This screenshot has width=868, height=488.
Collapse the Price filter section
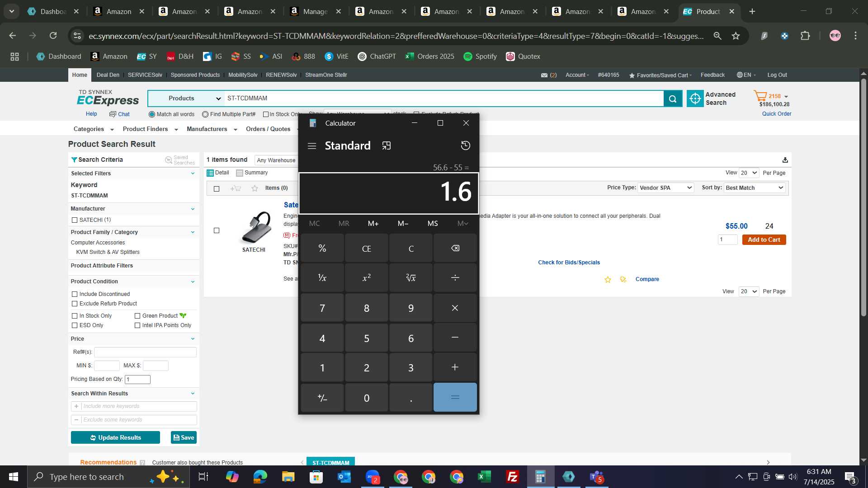click(193, 339)
